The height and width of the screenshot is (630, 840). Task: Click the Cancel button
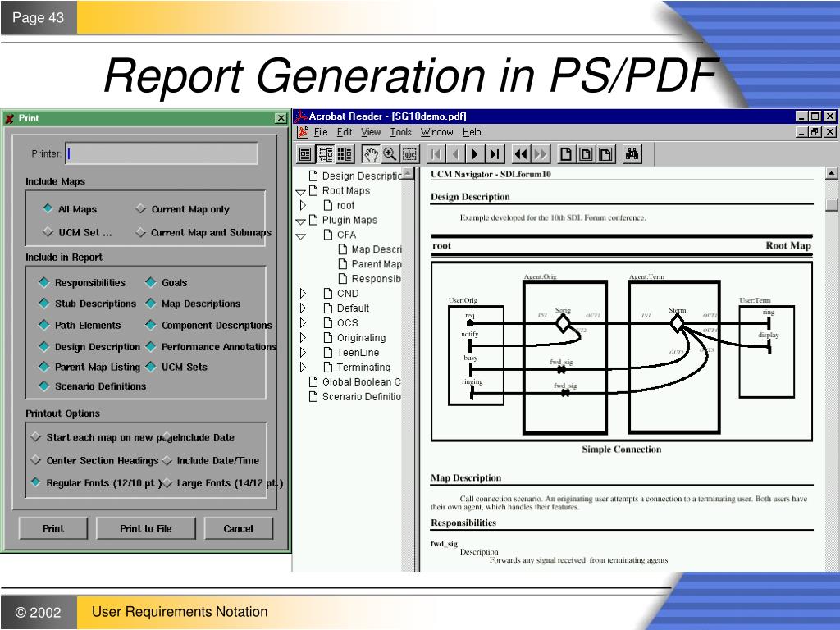click(x=239, y=528)
